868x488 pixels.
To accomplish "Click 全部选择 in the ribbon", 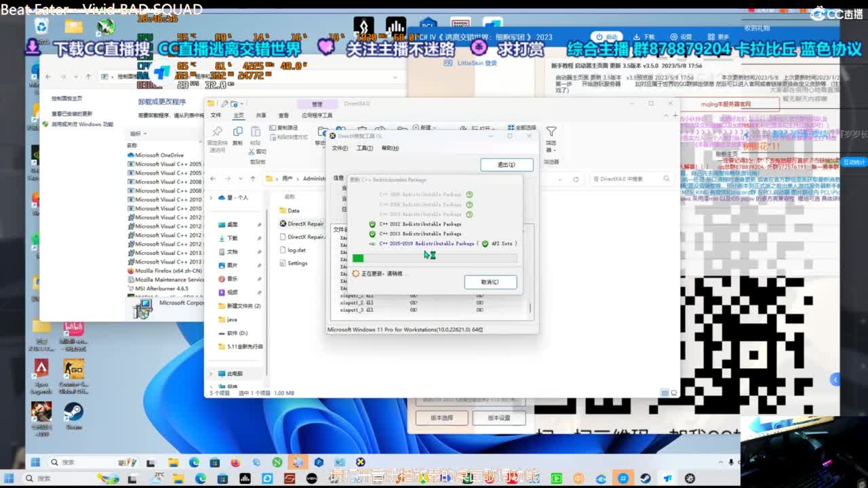I will tap(521, 127).
